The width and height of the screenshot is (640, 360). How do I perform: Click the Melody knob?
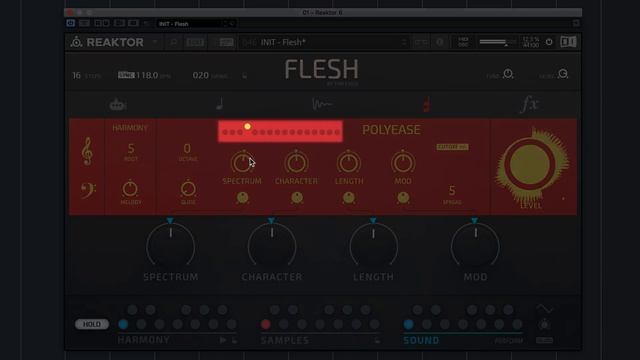click(130, 189)
